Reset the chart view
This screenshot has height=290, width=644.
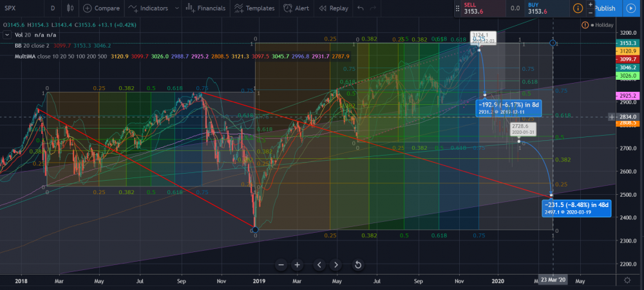tap(358, 264)
